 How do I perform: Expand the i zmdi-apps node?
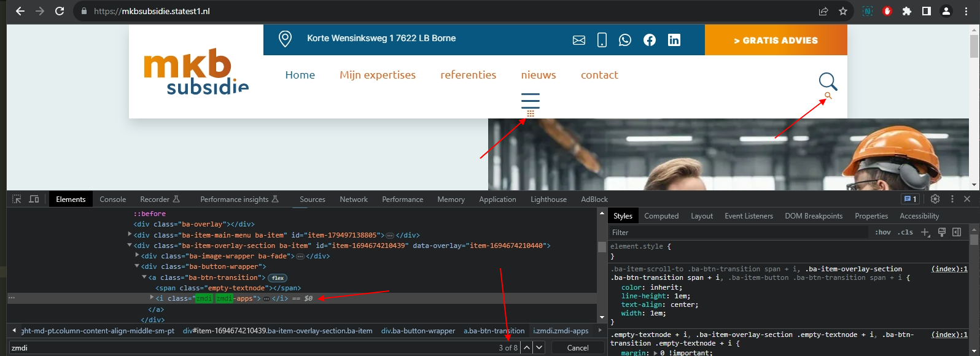(x=152, y=298)
